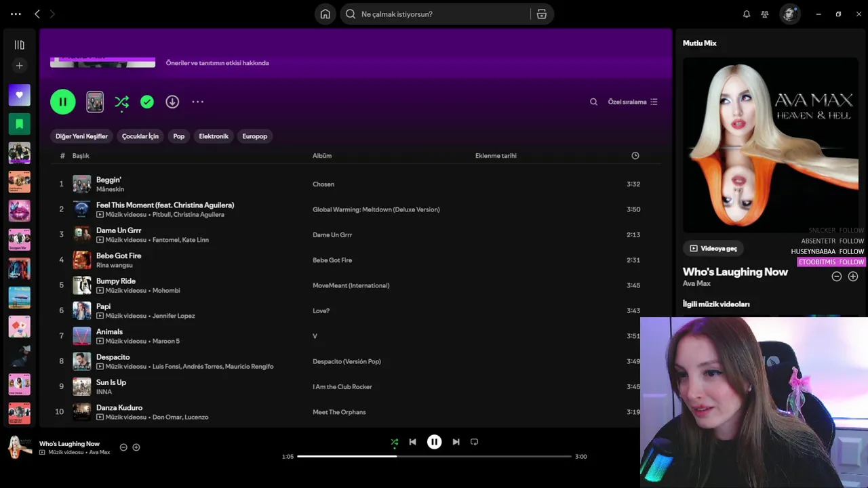This screenshot has height=488, width=868.
Task: Skip to next track
Action: (456, 442)
